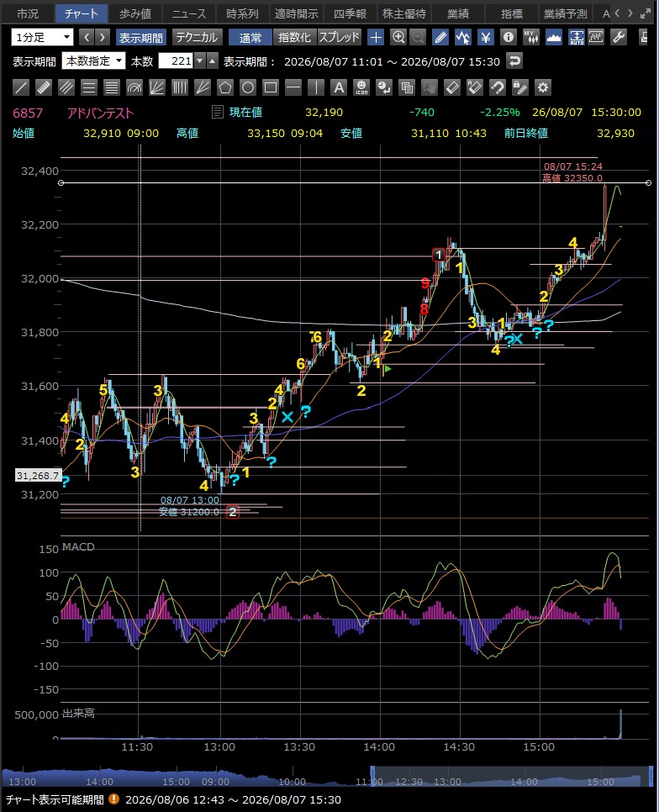Click the テクニカル button

(x=197, y=37)
